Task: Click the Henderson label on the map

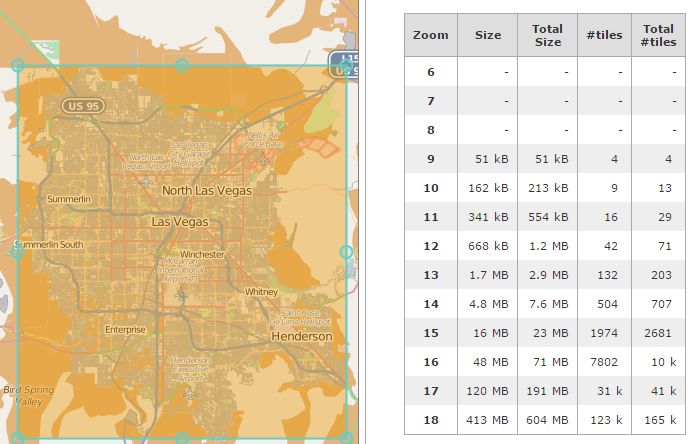Action: 301,337
